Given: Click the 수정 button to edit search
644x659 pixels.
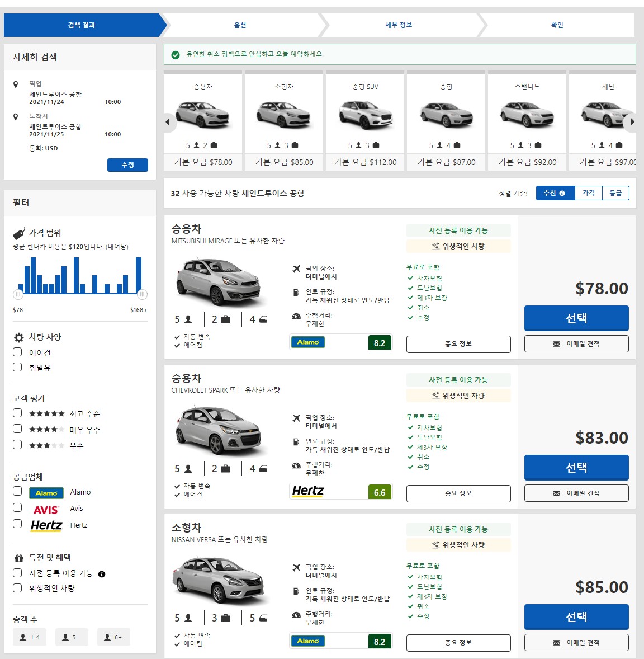Looking at the screenshot, I should pyautogui.click(x=127, y=164).
